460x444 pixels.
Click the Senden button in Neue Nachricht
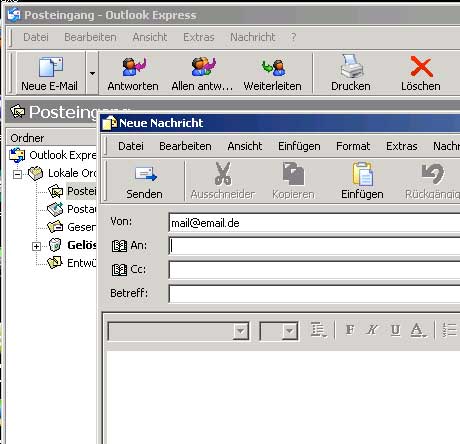[x=145, y=181]
